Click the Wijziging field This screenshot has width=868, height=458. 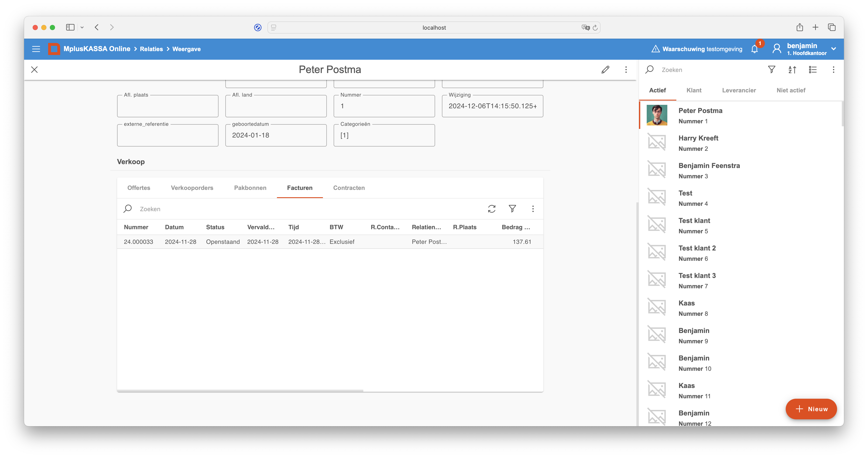(492, 106)
